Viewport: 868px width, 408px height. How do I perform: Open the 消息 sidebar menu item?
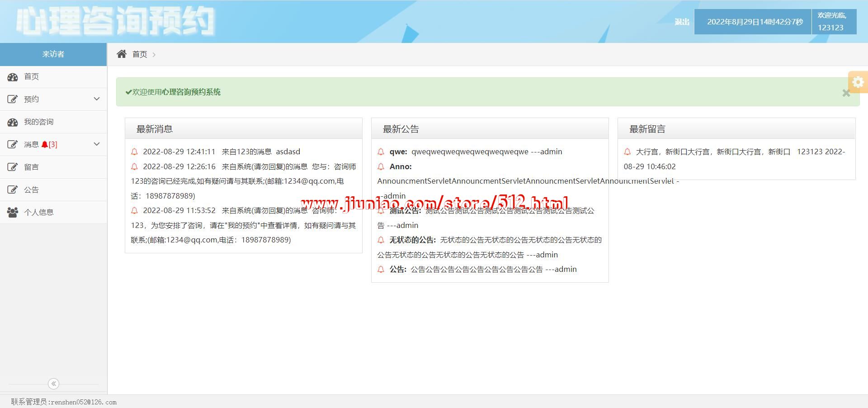[x=53, y=145]
